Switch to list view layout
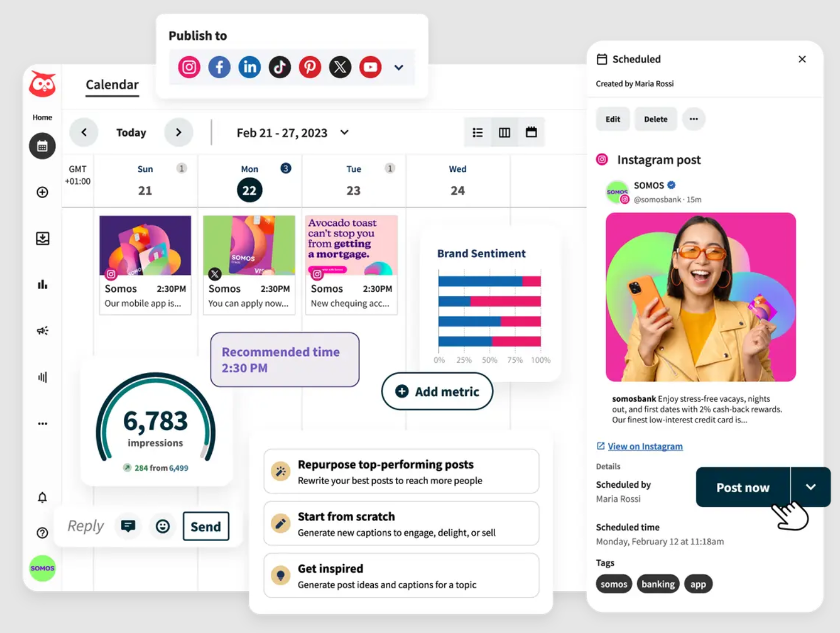Image resolution: width=840 pixels, height=633 pixels. coord(478,132)
